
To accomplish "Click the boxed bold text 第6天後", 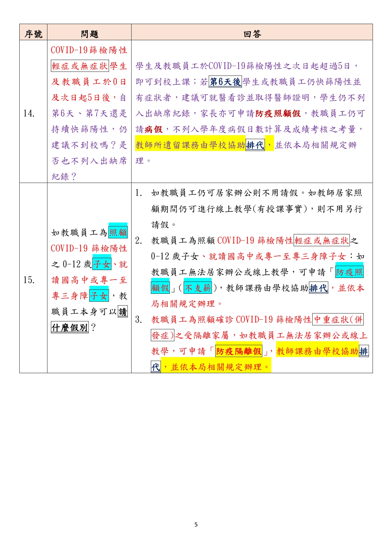I will point(225,82).
